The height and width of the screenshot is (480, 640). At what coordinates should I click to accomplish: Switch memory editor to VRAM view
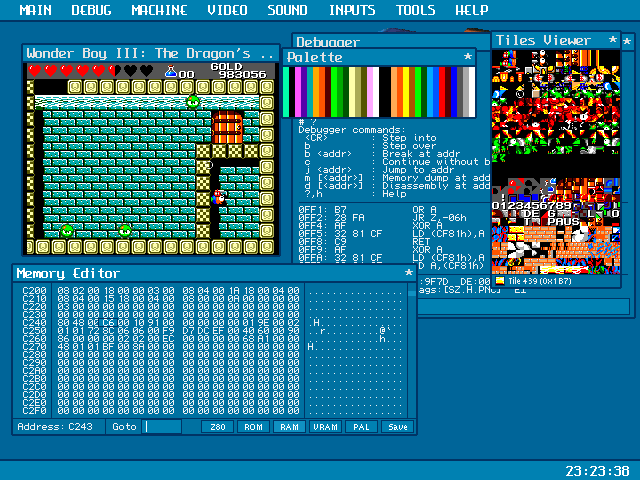click(325, 427)
